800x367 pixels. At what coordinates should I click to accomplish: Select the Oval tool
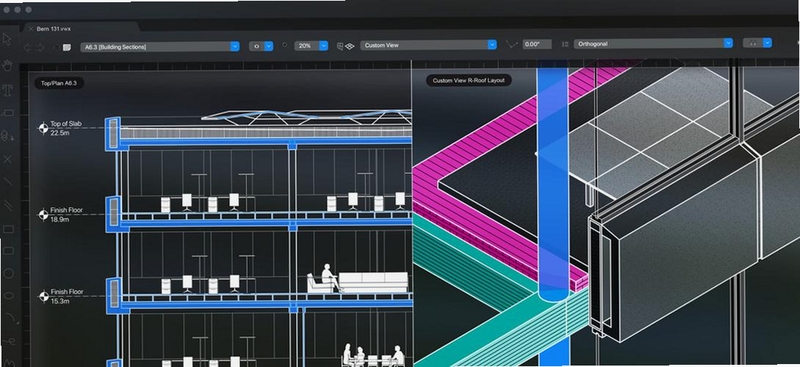[x=9, y=296]
